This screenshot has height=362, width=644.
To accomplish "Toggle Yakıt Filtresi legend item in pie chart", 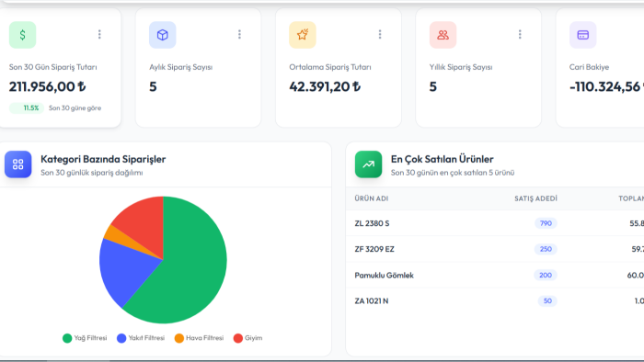I will (x=141, y=338).
